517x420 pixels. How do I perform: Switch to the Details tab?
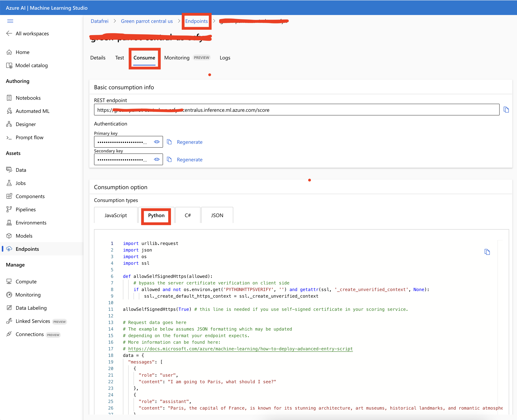coord(98,58)
